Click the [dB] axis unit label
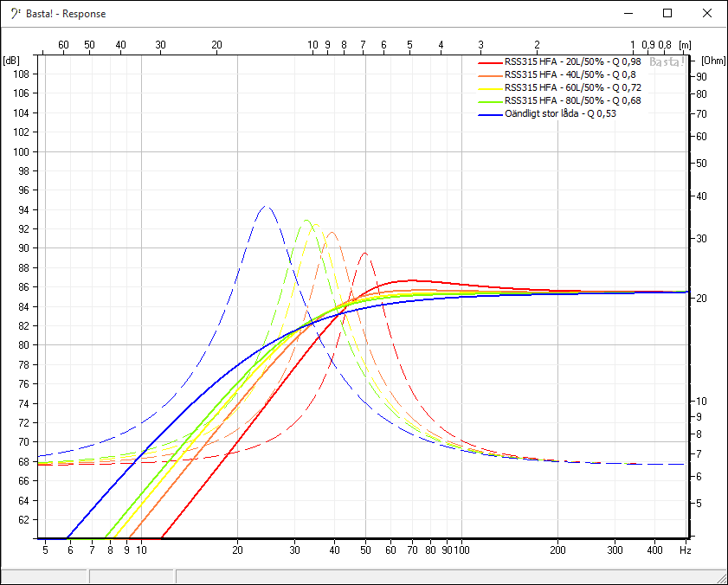 click(x=11, y=61)
